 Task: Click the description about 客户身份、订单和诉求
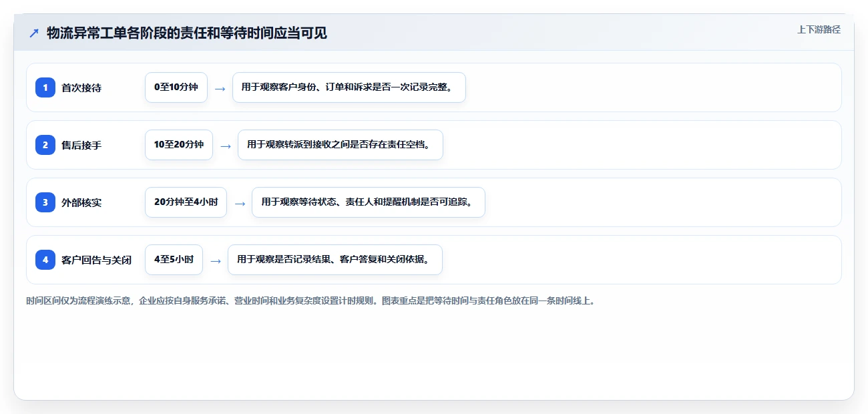[x=349, y=87]
